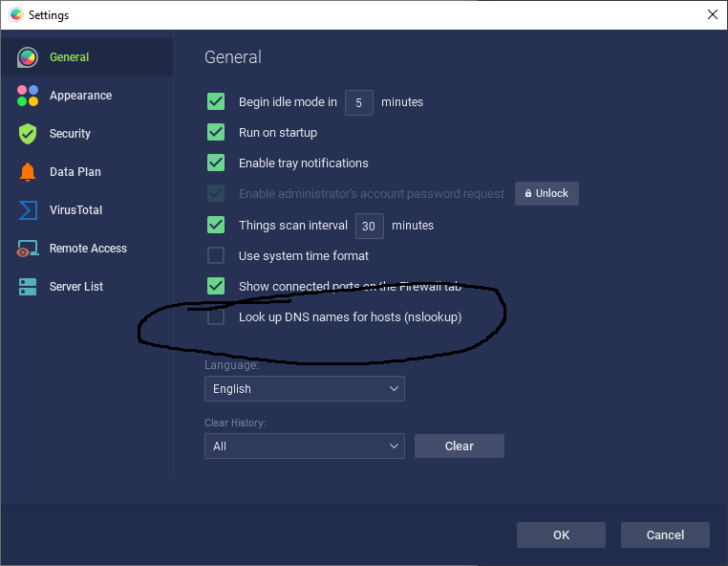728x566 pixels.
Task: Uncheck Enable tray notifications
Action: (x=216, y=163)
